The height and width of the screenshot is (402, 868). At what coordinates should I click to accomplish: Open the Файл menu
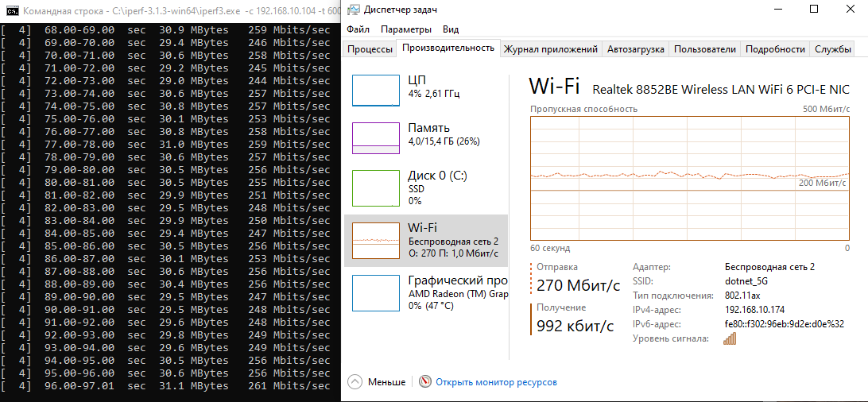[358, 29]
